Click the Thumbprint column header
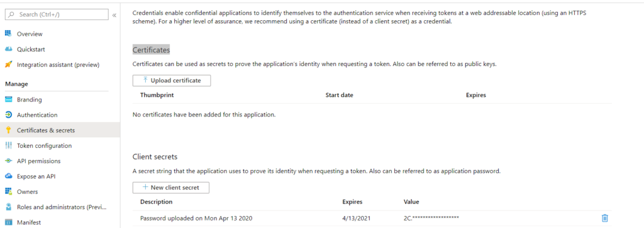 pyautogui.click(x=157, y=95)
